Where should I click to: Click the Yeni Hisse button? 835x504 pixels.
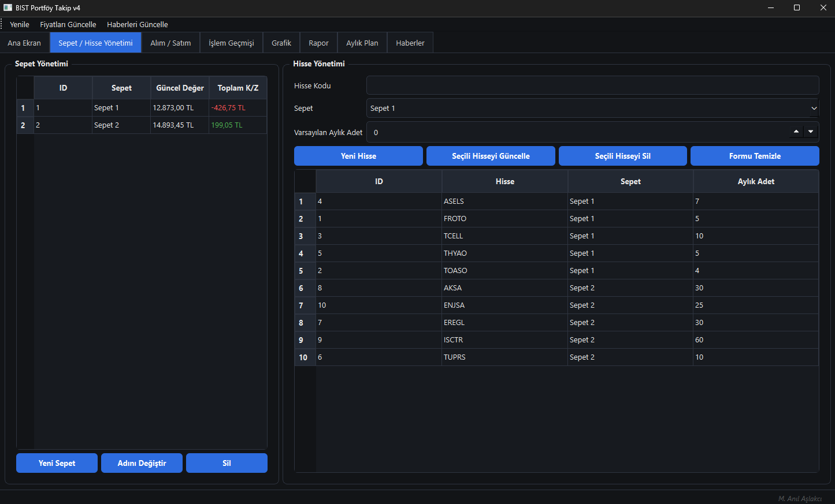pos(358,156)
